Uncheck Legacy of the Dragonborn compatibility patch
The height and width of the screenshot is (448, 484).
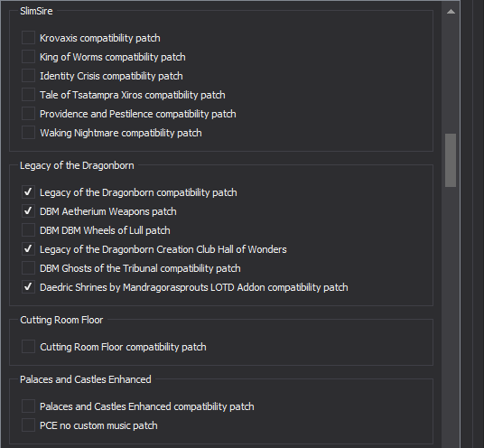tap(28, 192)
